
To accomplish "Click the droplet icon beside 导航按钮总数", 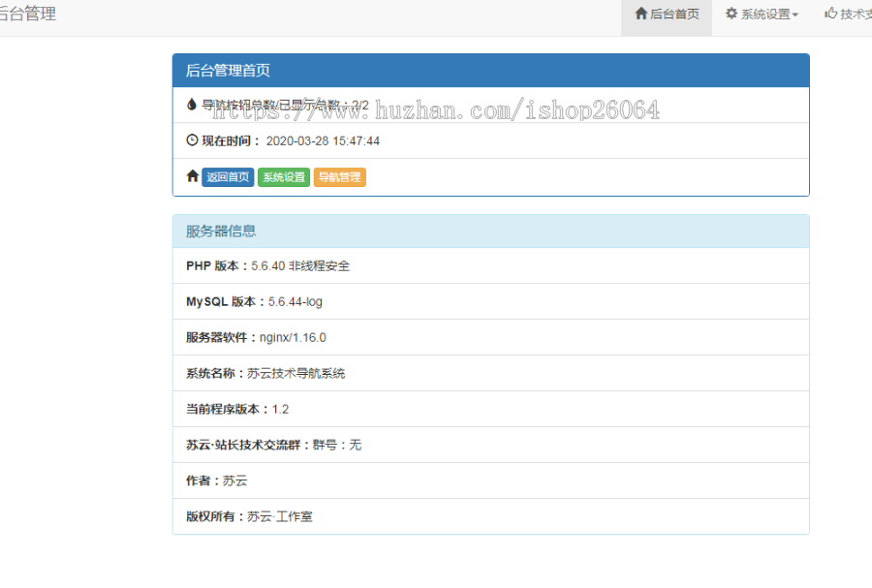I will pos(191,104).
